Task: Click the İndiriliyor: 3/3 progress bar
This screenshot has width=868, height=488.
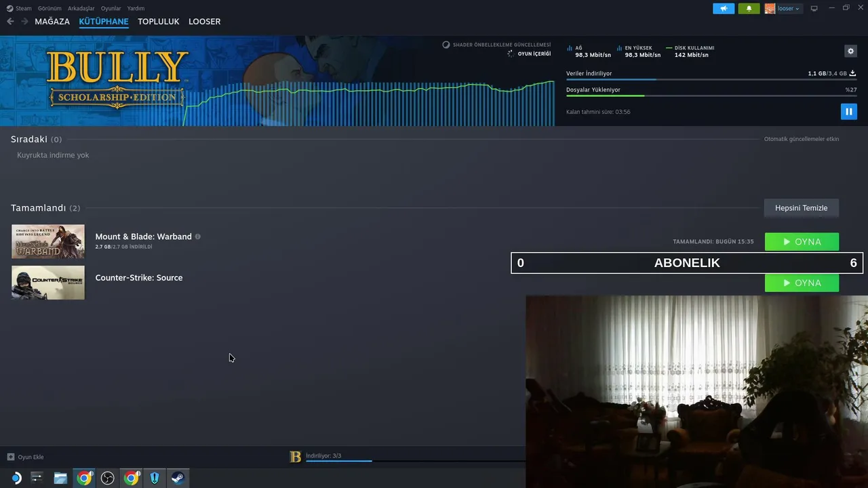Action: [x=415, y=461]
